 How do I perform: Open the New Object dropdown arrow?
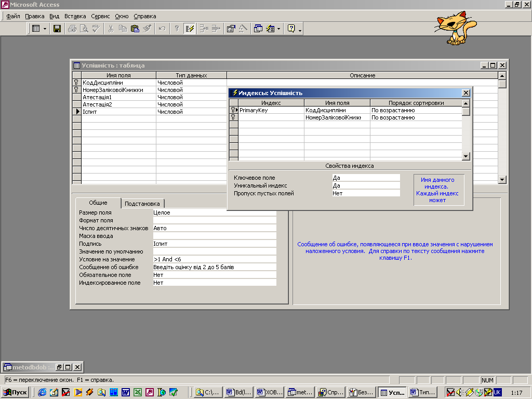pyautogui.click(x=278, y=29)
